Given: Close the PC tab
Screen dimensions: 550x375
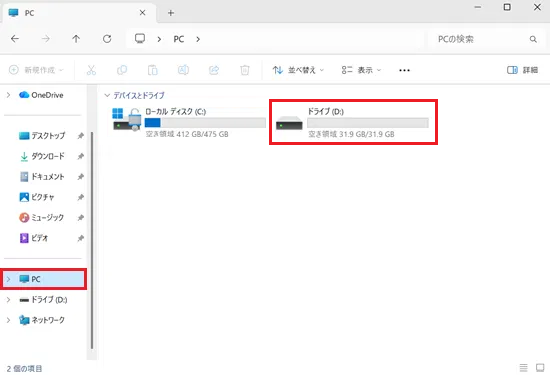Looking at the screenshot, I should coord(142,13).
